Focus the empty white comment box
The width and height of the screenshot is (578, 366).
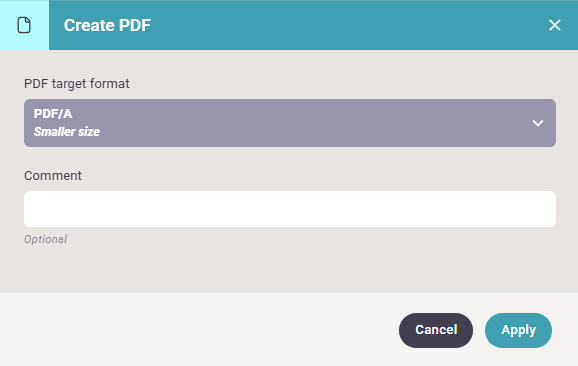(x=290, y=209)
